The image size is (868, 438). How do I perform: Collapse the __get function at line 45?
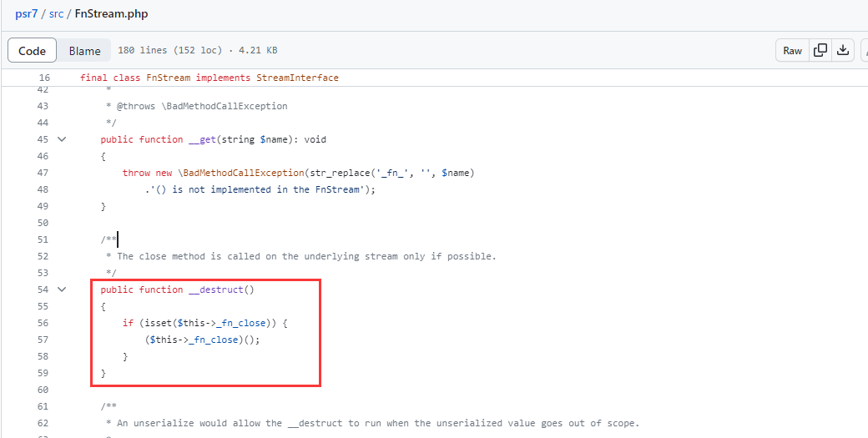(62, 139)
